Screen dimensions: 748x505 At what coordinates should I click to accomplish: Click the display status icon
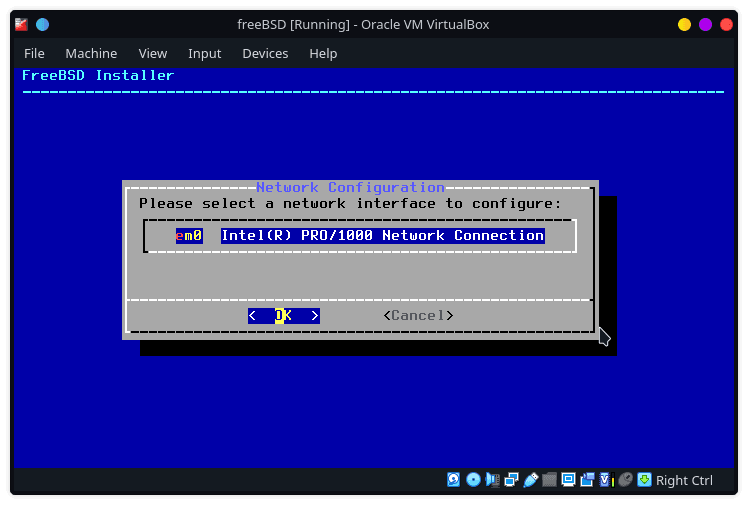(x=568, y=480)
